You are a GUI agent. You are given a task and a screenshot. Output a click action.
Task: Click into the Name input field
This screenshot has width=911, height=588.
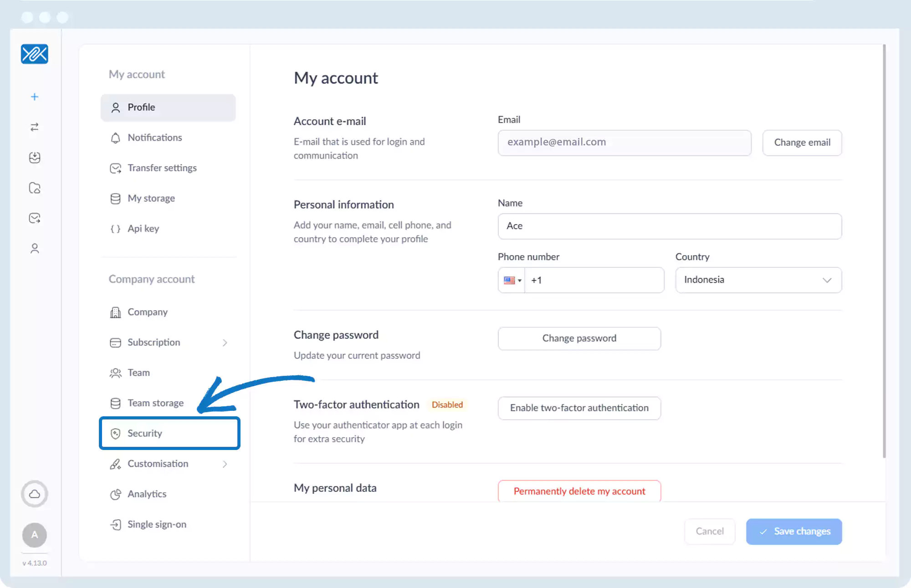(670, 226)
